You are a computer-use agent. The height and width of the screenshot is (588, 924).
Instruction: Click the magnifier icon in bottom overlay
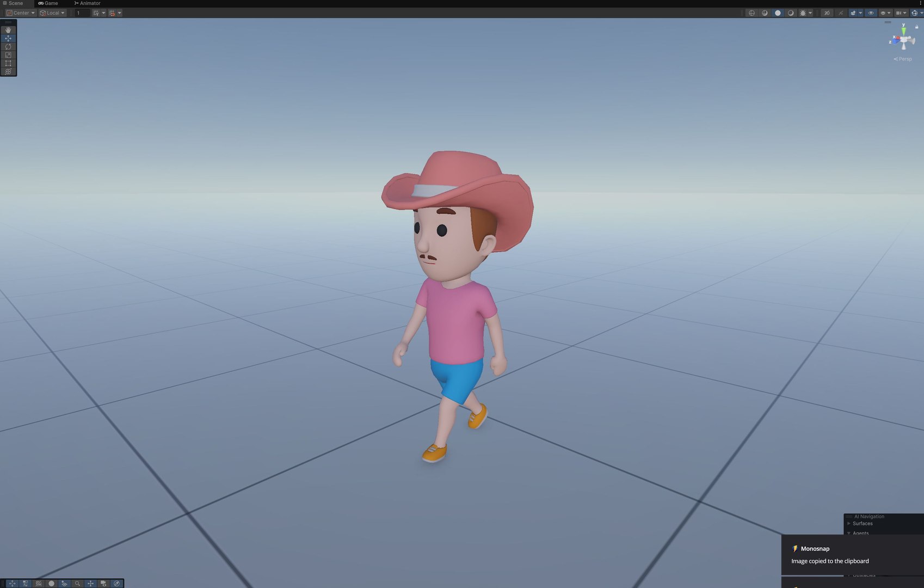(x=77, y=584)
